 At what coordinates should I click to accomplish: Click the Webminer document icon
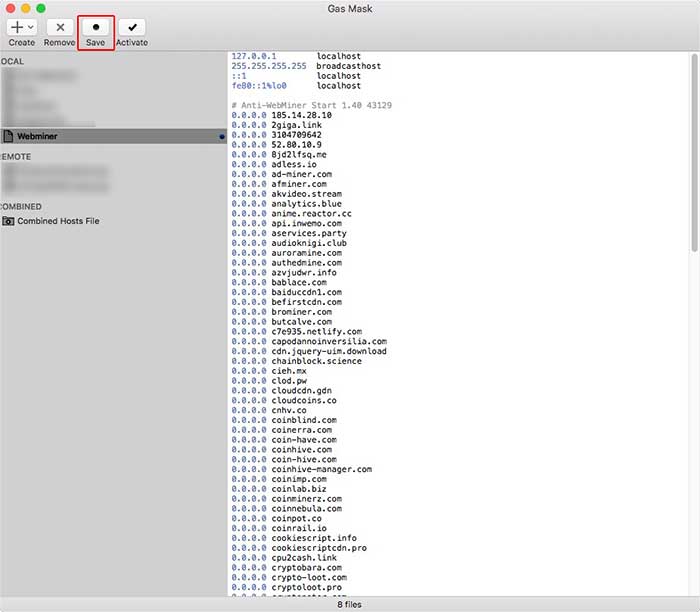click(x=8, y=136)
